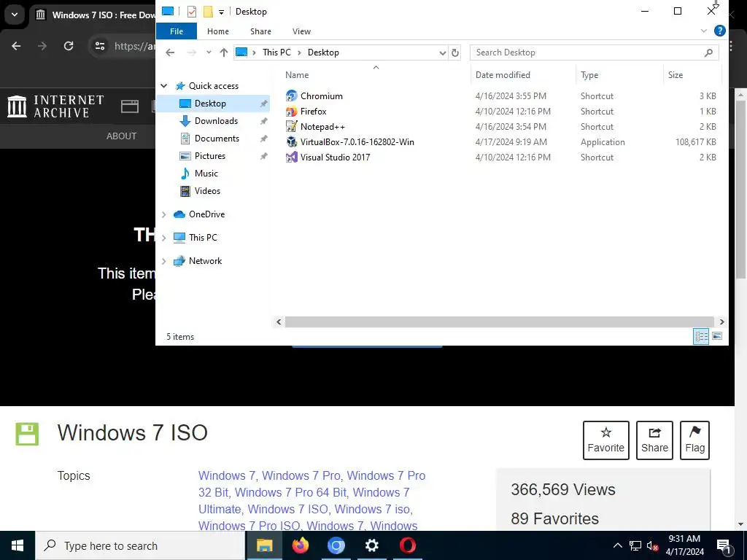Image resolution: width=747 pixels, height=560 pixels.
Task: Select Downloads in Quick access
Action: [x=216, y=121]
